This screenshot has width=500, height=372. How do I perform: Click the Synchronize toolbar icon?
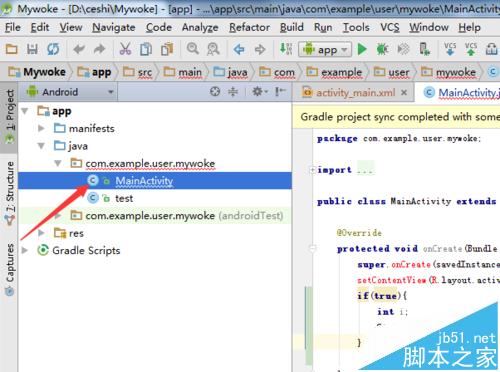[x=53, y=49]
